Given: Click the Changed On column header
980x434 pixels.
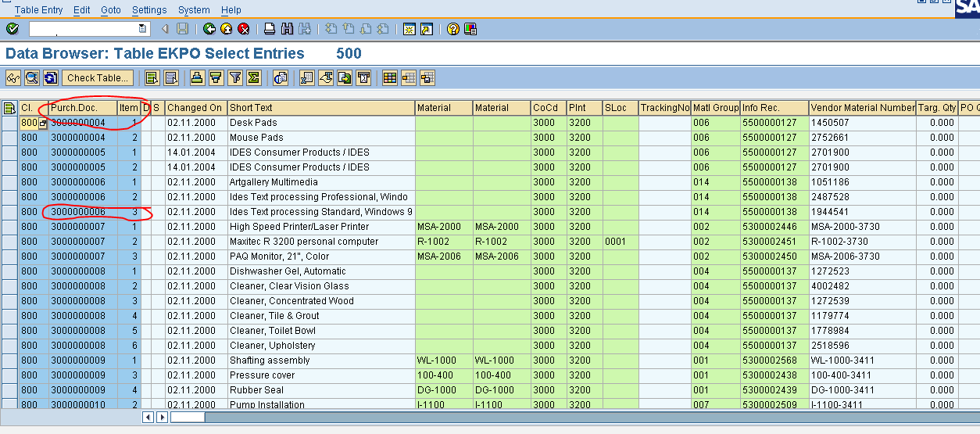Looking at the screenshot, I should (195, 108).
